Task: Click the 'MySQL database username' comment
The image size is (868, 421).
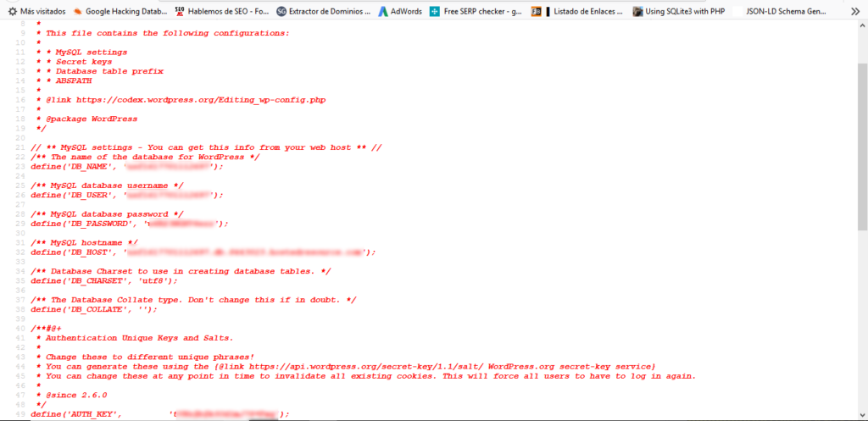Action: tap(108, 186)
